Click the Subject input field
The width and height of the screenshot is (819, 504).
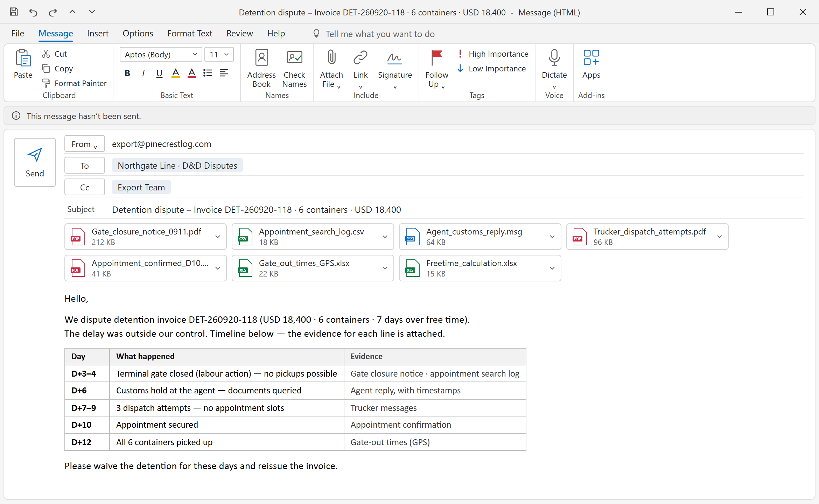point(457,210)
